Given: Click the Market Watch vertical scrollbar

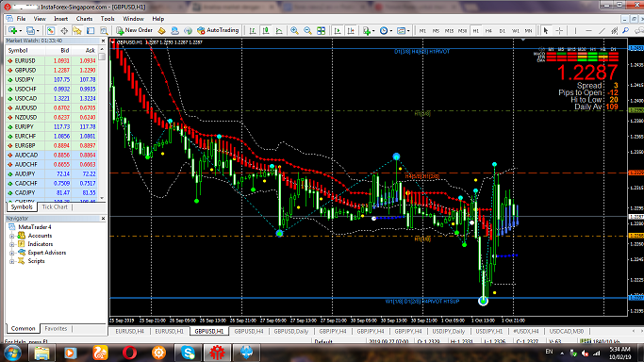Looking at the screenshot, I should tap(102, 123).
